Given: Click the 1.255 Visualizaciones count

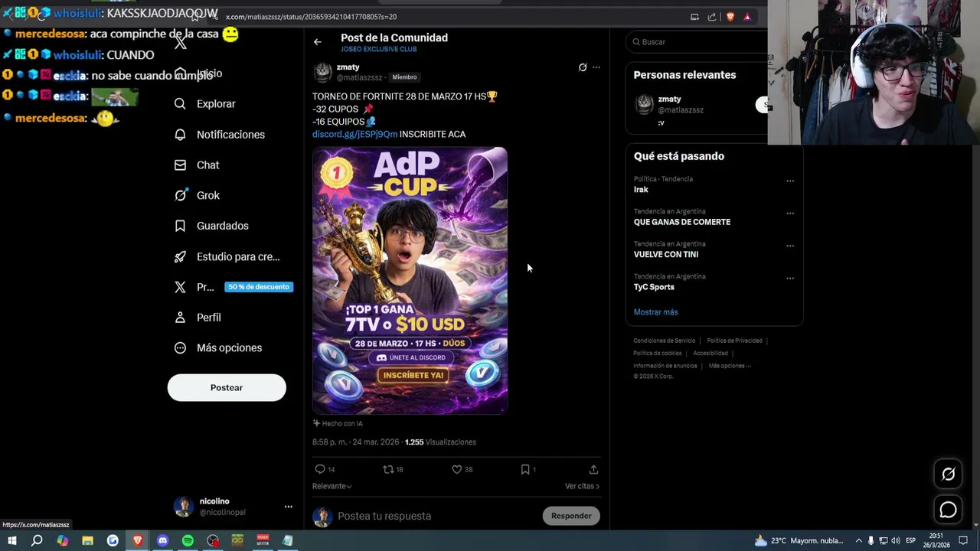Looking at the screenshot, I should (440, 442).
